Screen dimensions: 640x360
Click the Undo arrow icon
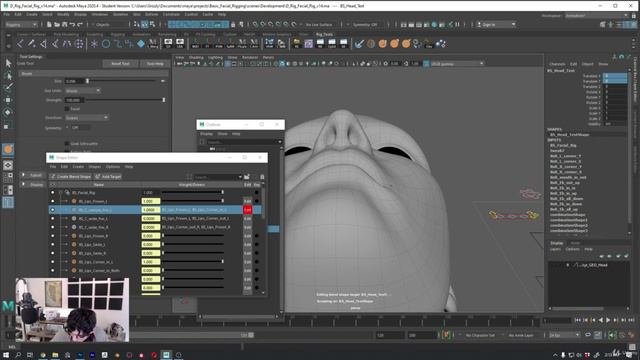click(72, 24)
